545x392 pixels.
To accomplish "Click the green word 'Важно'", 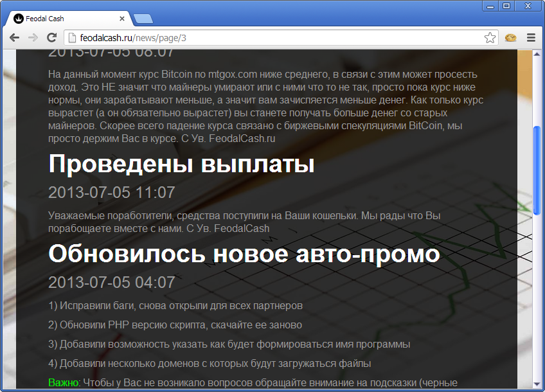I will (63, 382).
